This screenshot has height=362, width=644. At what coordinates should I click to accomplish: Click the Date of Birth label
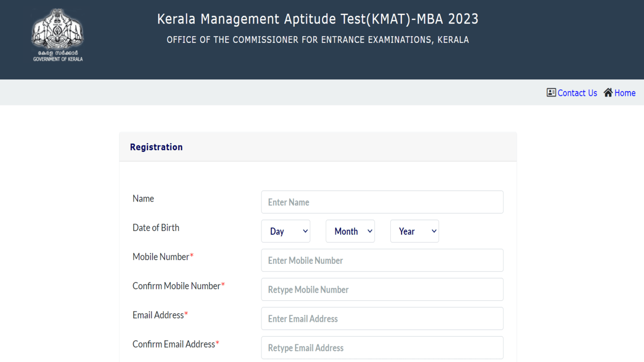[156, 227]
